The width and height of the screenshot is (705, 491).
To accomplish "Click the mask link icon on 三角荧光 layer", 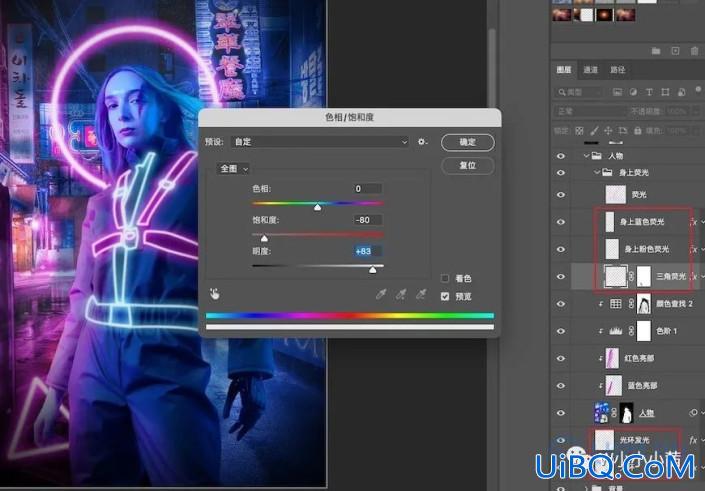I will pos(631,277).
